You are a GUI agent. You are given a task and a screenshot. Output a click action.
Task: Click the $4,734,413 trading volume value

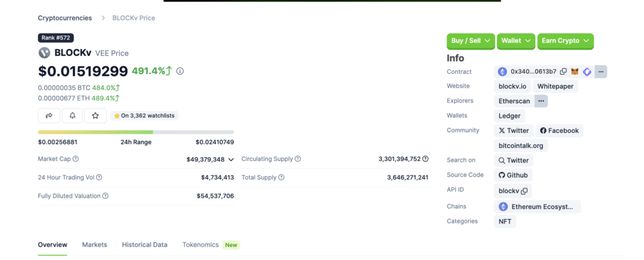click(x=217, y=178)
